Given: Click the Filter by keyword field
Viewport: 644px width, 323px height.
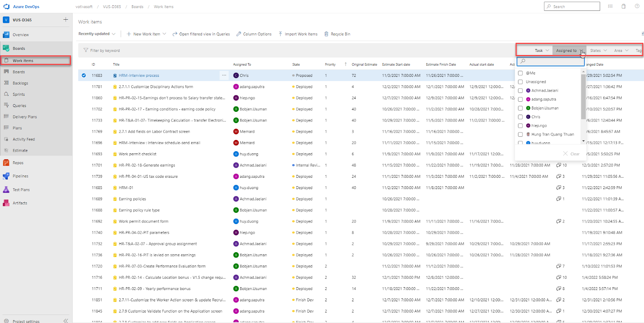Looking at the screenshot, I should coord(105,51).
